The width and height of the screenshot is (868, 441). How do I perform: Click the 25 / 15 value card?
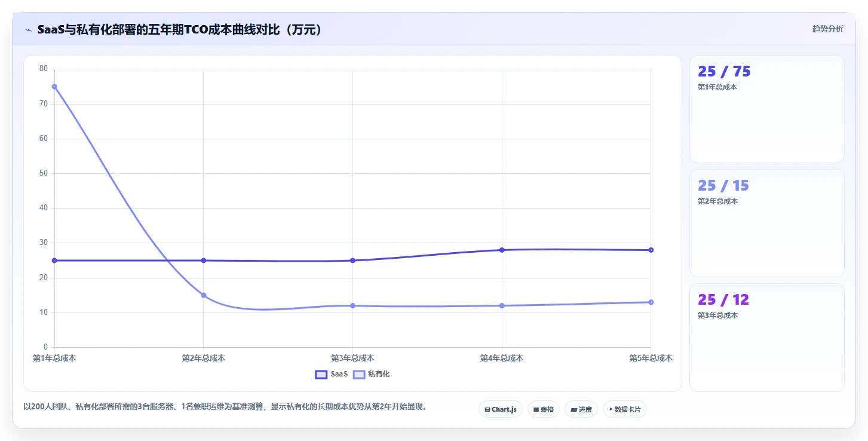tap(767, 223)
